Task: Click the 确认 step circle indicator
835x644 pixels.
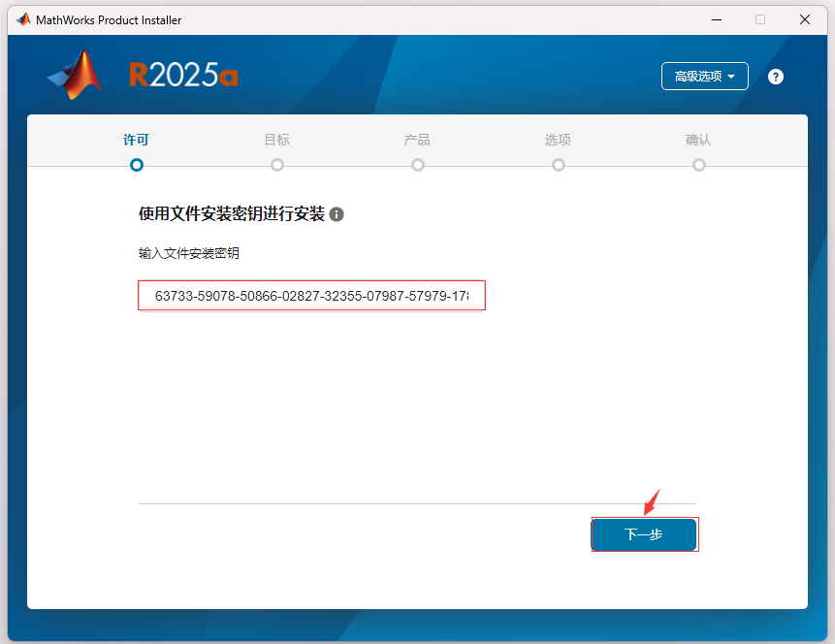Action: tap(699, 165)
